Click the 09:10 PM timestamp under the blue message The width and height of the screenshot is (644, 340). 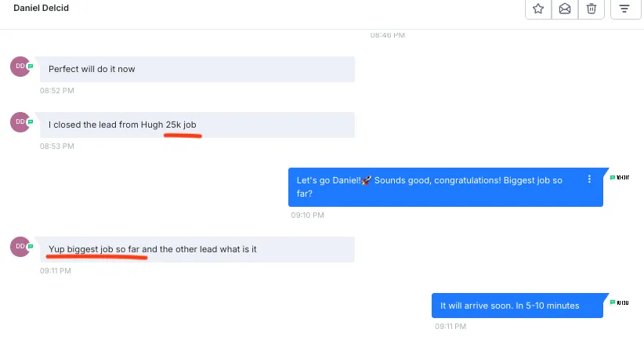(x=307, y=215)
